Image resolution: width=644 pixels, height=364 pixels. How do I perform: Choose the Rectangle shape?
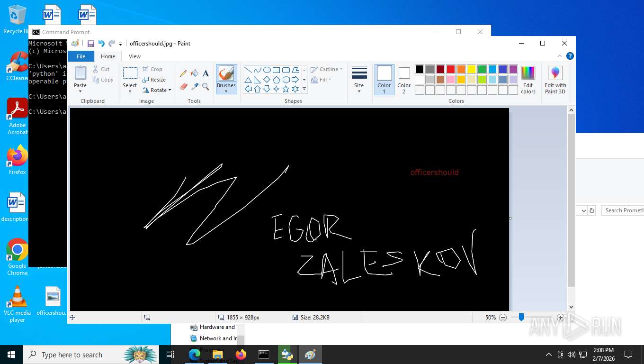pos(276,70)
